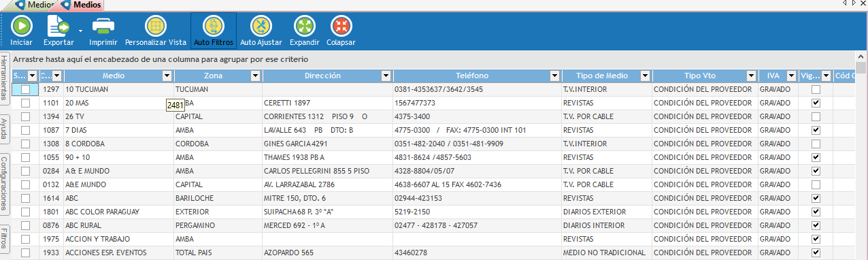Click the Colapsar icon
The image size is (868, 260).
click(341, 26)
